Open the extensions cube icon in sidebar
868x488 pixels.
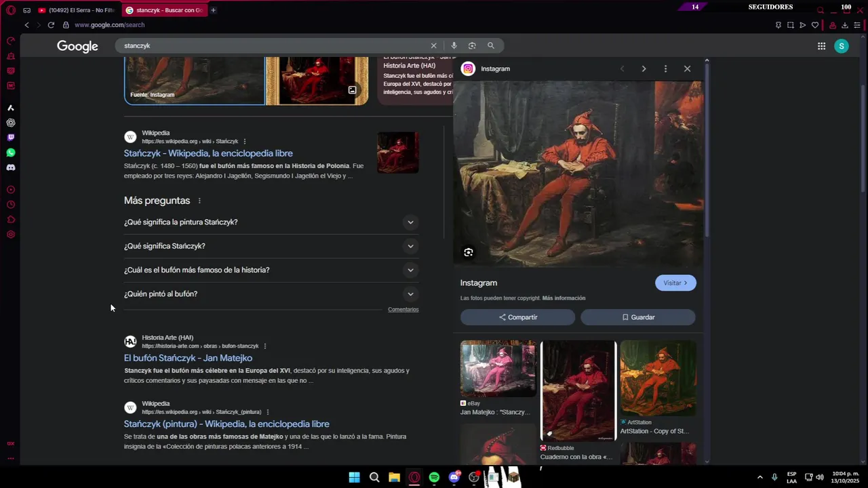[x=11, y=220]
